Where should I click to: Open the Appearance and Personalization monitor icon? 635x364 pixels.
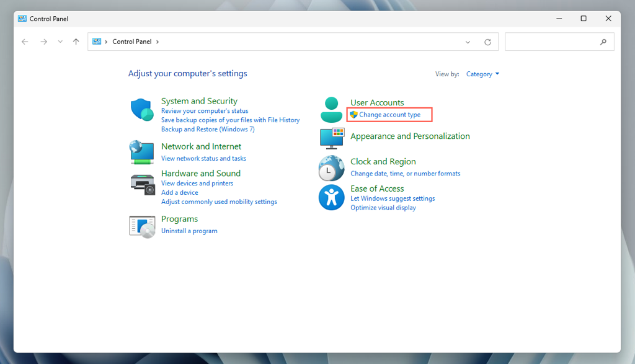[x=332, y=138]
